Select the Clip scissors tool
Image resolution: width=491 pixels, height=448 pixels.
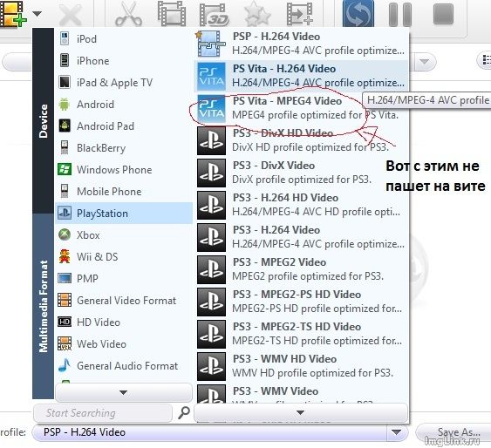click(128, 14)
